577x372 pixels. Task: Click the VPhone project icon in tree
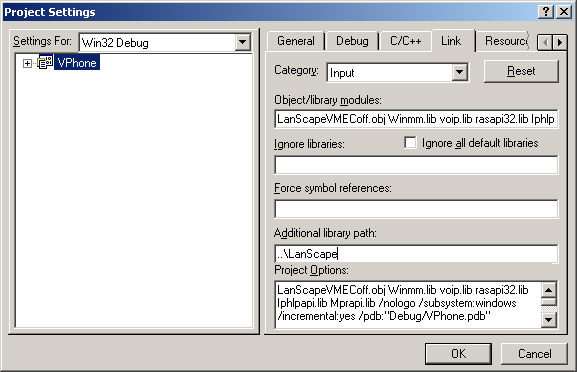pyautogui.click(x=45, y=63)
